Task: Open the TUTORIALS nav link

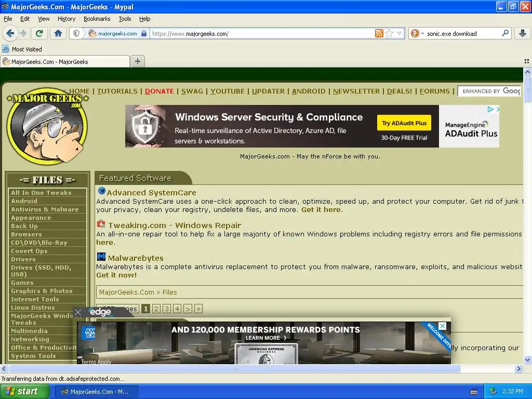Action: point(117,91)
